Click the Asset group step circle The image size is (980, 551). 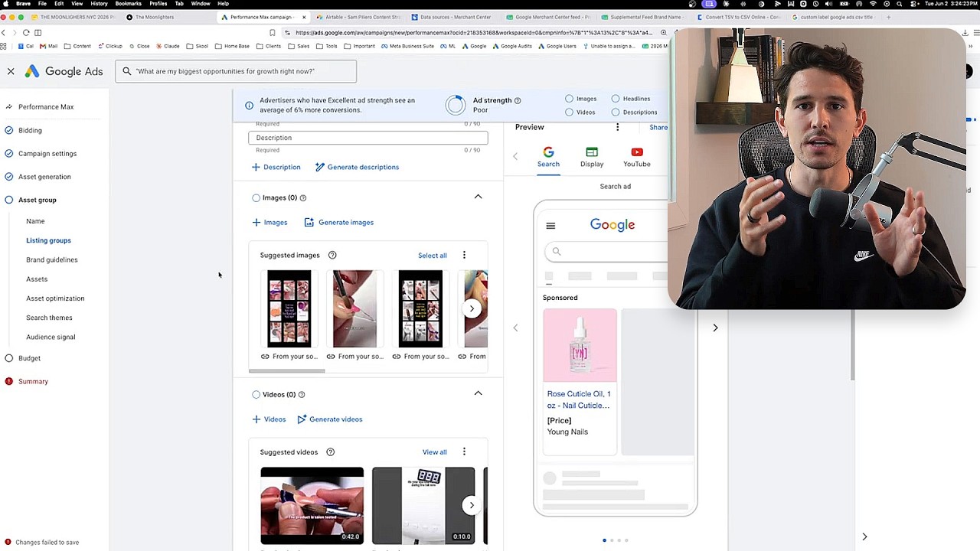[9, 200]
